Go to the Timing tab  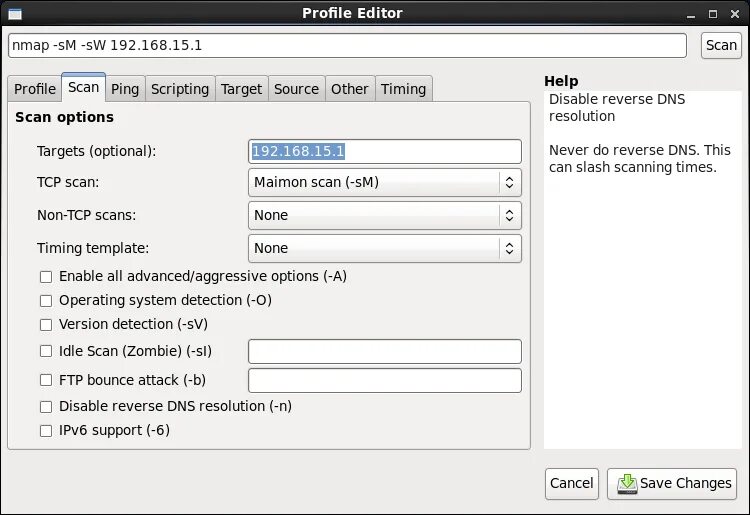pos(403,89)
